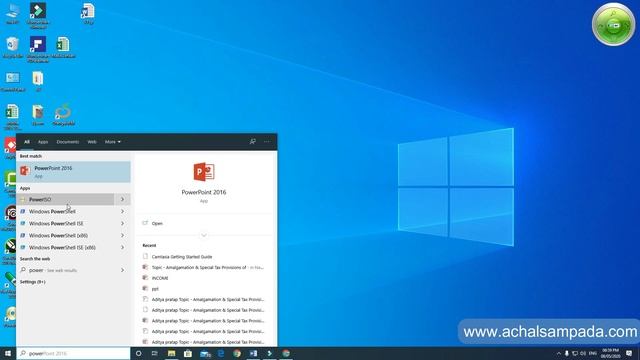
Task: Click the search feedback icon
Action: tap(253, 142)
